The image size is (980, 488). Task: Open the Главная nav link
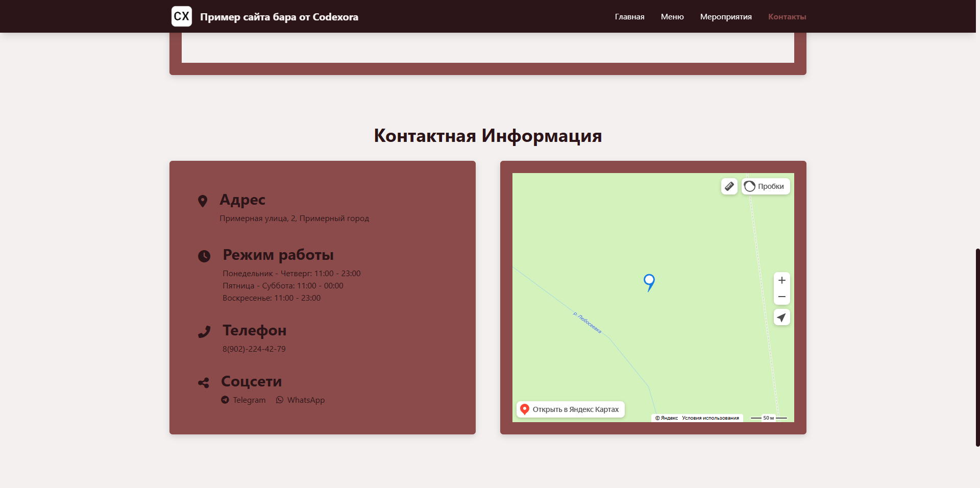tap(629, 17)
